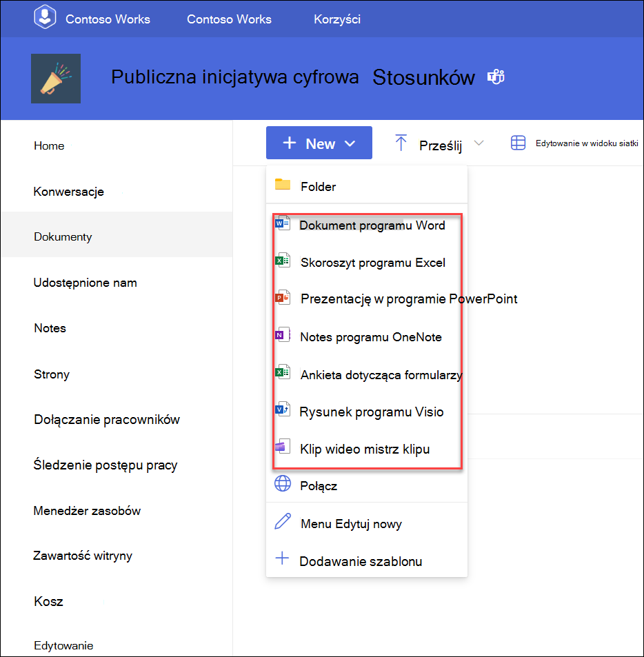This screenshot has height=657, width=644.
Task: Click the first Contoso Works hub title
Action: pos(108,19)
